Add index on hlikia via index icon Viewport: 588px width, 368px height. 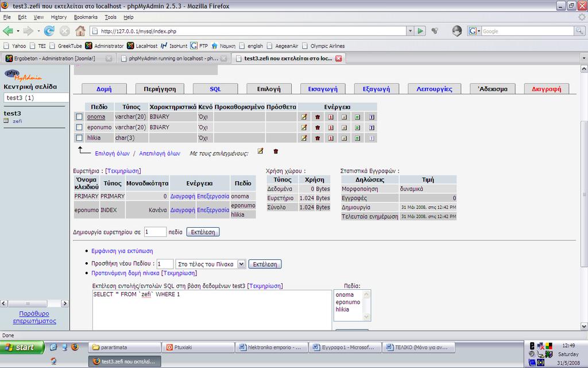(344, 138)
